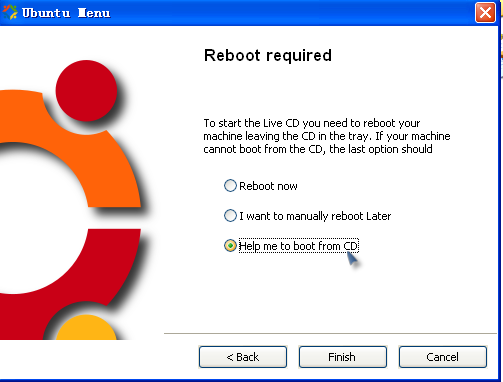Cancel the Ubuntu wizard
The height and width of the screenshot is (382, 503).
(443, 357)
